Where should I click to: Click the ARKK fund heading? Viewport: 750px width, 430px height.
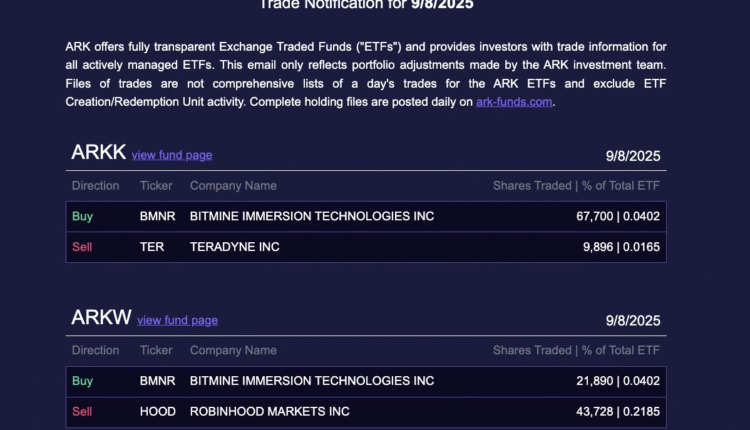[x=99, y=153]
